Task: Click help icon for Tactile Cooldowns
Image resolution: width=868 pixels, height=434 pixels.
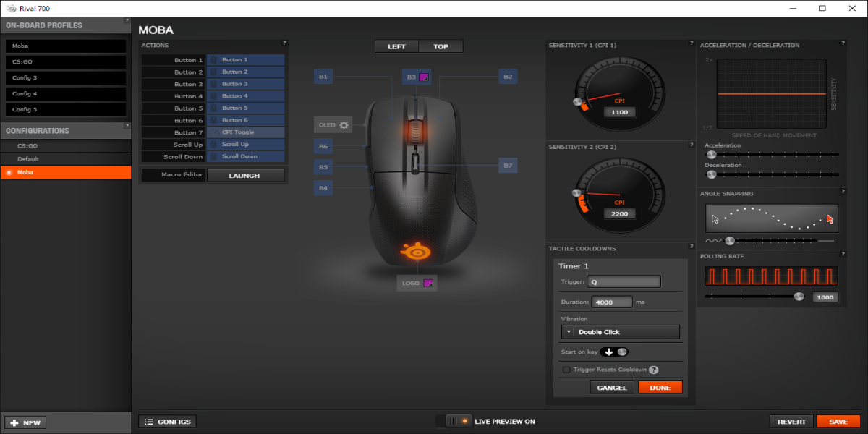Action: pyautogui.click(x=691, y=247)
